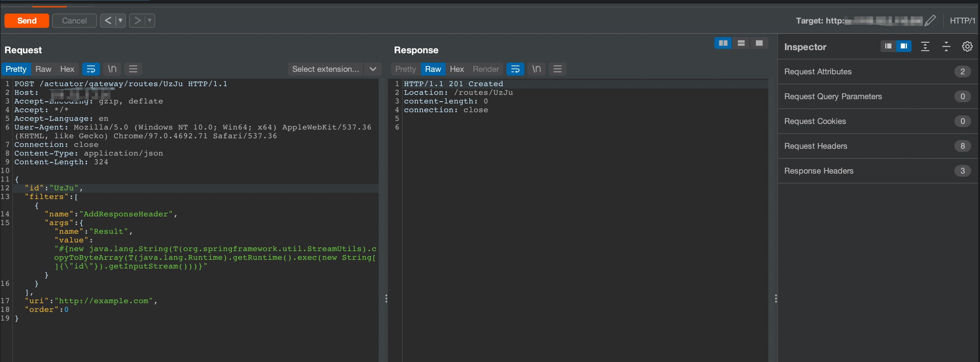The image size is (980, 362).
Task: Open Response pane hamburger menu
Action: click(557, 69)
